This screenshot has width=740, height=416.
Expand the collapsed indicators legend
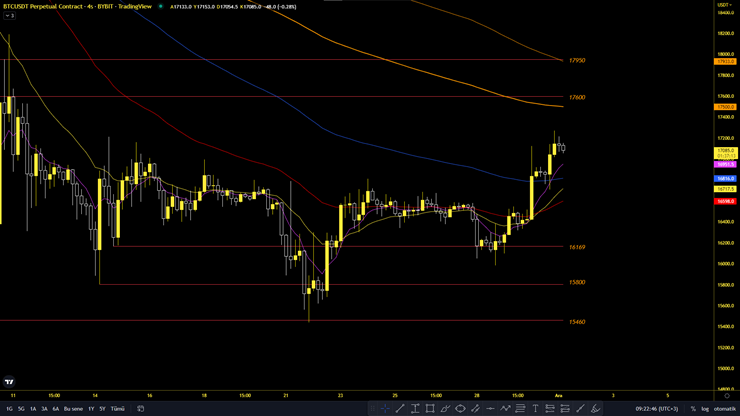coord(9,16)
